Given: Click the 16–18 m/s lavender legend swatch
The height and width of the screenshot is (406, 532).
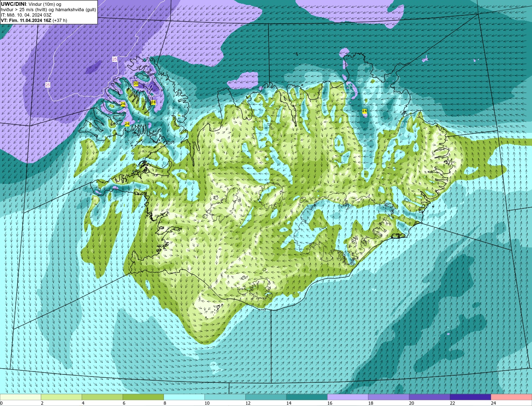Looking at the screenshot, I should click(347, 397).
